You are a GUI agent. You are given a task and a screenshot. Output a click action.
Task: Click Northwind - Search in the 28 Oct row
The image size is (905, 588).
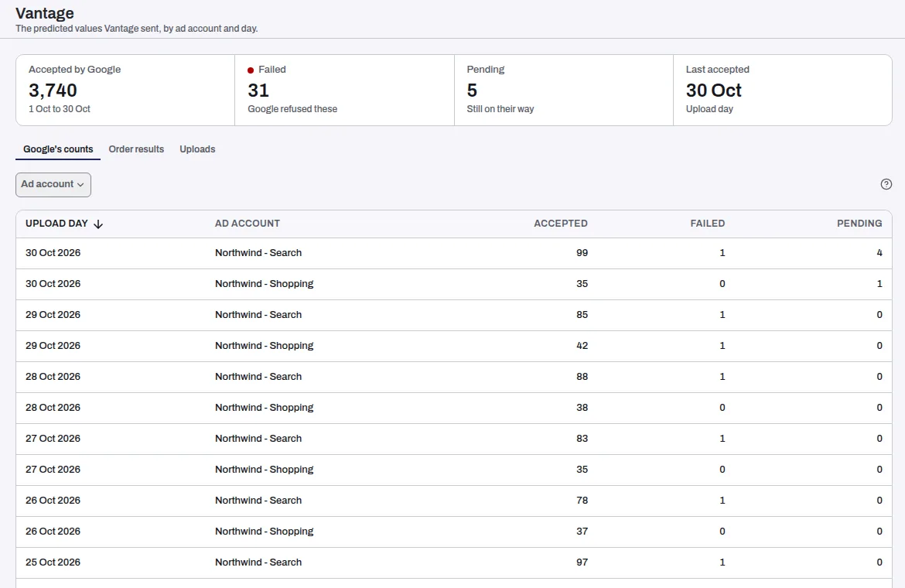click(x=258, y=376)
